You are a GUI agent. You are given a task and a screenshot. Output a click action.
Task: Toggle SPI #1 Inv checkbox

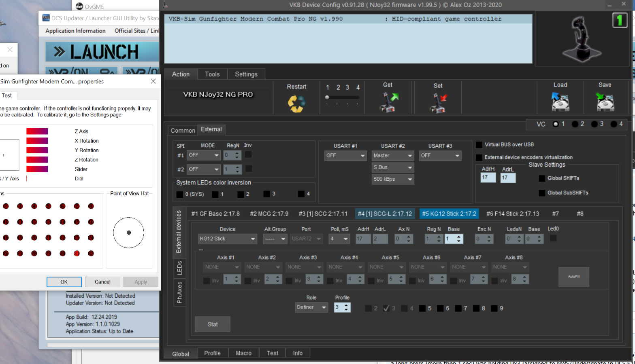[x=248, y=154]
